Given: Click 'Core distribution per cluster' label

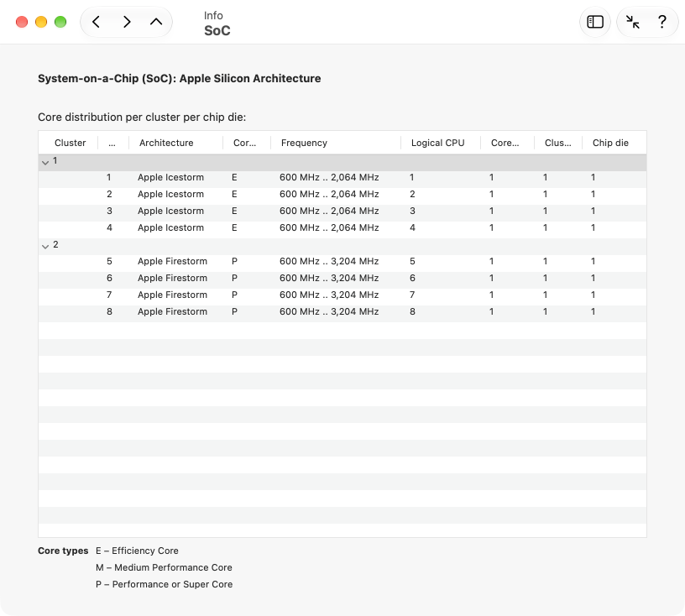Looking at the screenshot, I should [142, 117].
